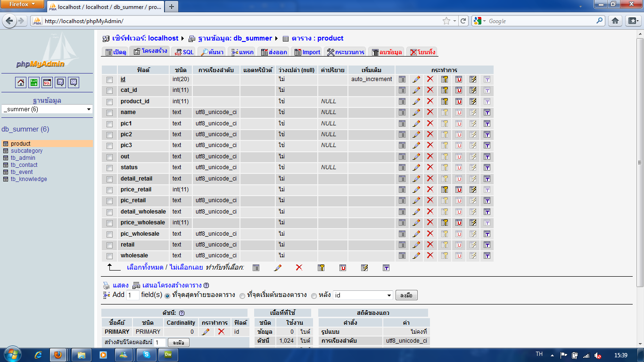The image size is (644, 362).
Task: Tick the checkbox for wholesale field
Action: point(110,256)
